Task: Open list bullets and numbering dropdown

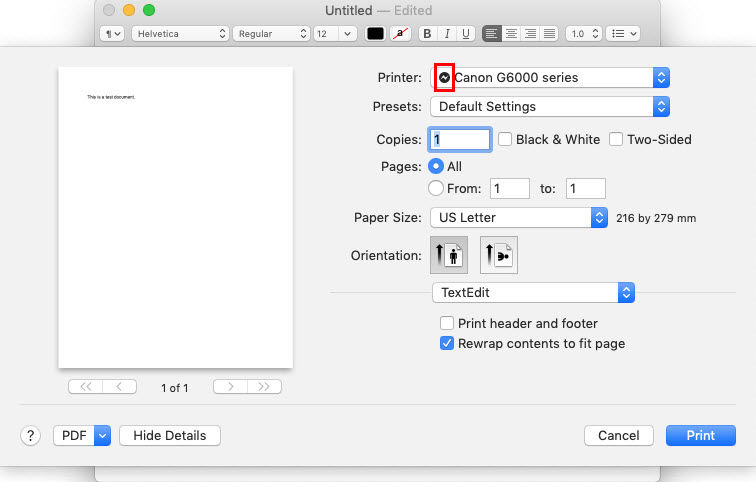Action: (x=623, y=34)
